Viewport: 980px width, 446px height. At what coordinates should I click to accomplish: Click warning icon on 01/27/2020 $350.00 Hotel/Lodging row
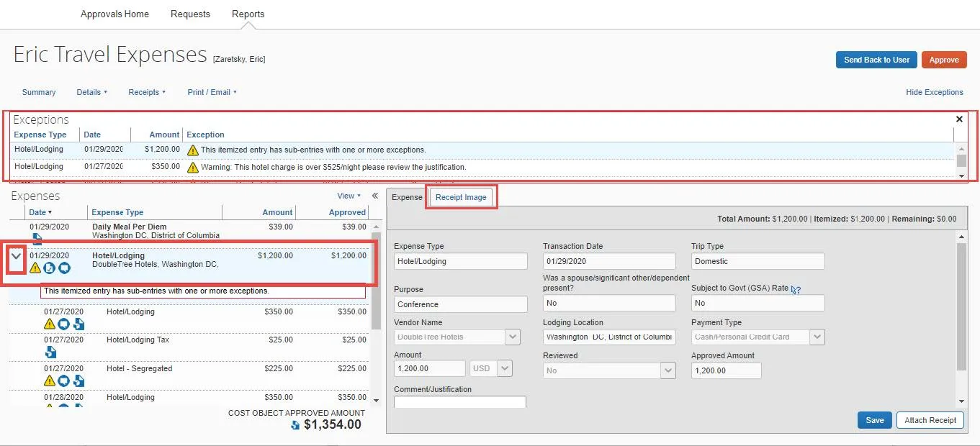point(50,324)
